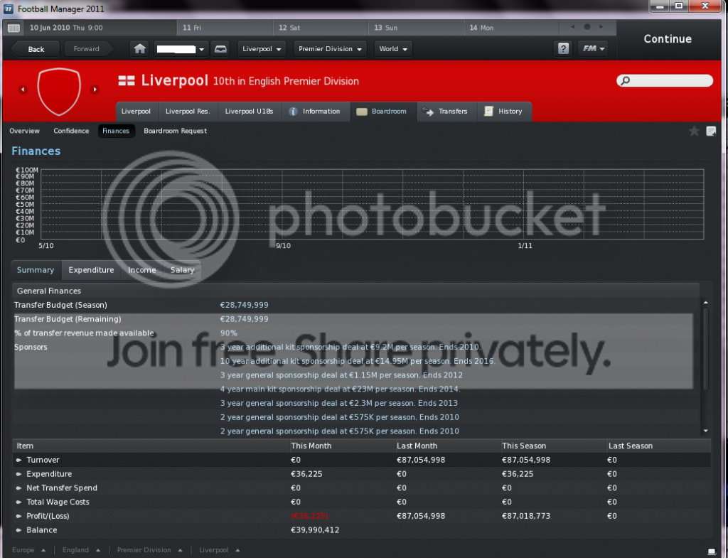
Task: Switch to the Transfers tab
Action: coord(446,112)
